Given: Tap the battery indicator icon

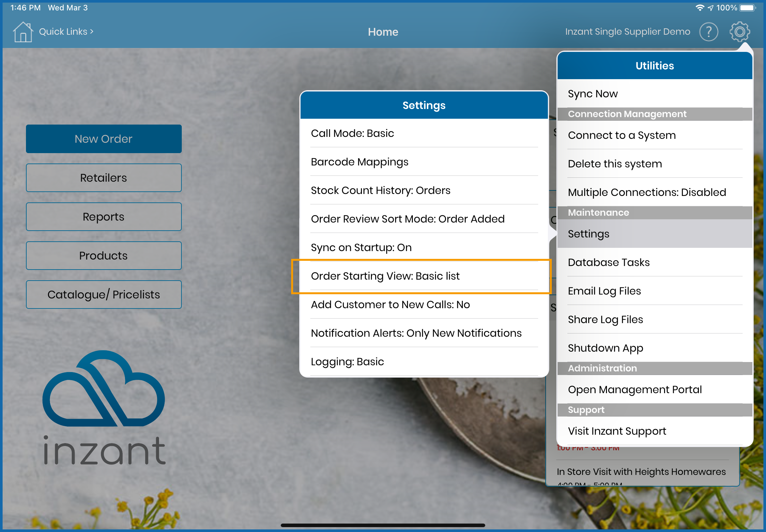Looking at the screenshot, I should (747, 8).
